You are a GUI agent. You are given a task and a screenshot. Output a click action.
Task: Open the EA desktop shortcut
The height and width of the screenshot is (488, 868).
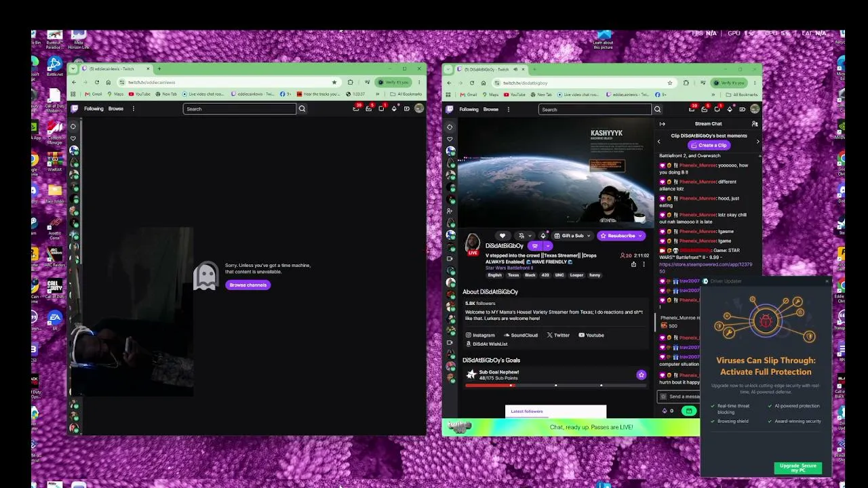pyautogui.click(x=55, y=320)
